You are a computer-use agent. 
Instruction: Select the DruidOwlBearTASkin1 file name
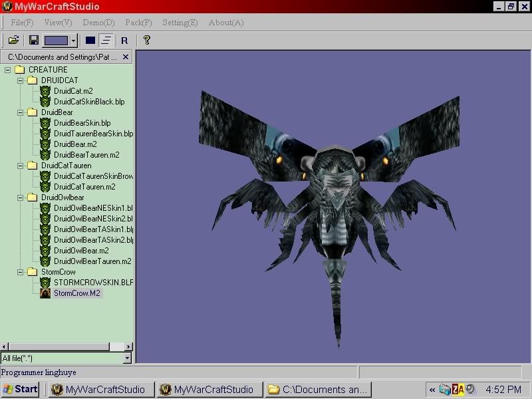click(93, 229)
